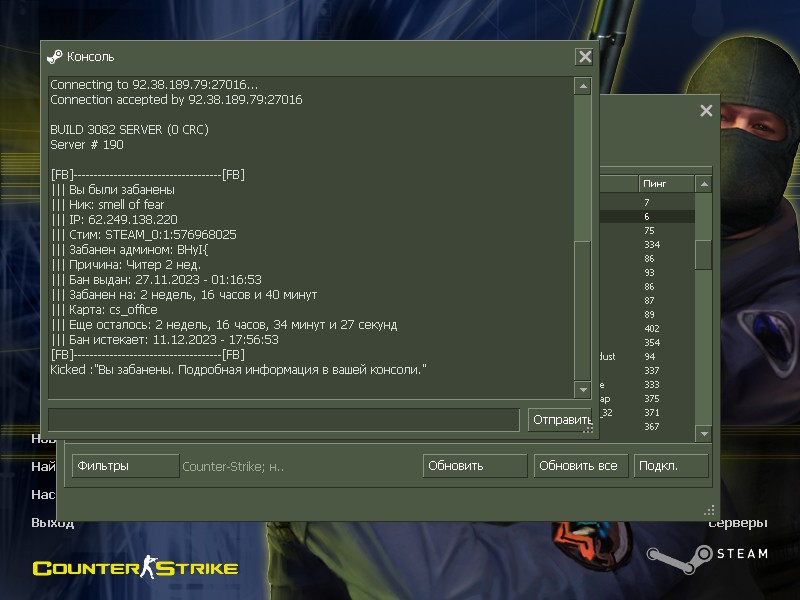This screenshot has width=800, height=600.
Task: Click the Выход main menu item
Action: pyautogui.click(x=53, y=522)
